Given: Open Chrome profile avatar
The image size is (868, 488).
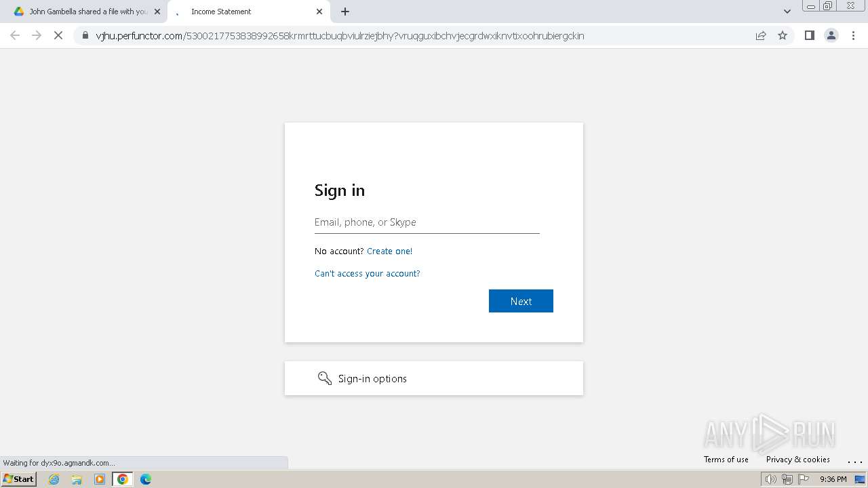Looking at the screenshot, I should tap(831, 36).
